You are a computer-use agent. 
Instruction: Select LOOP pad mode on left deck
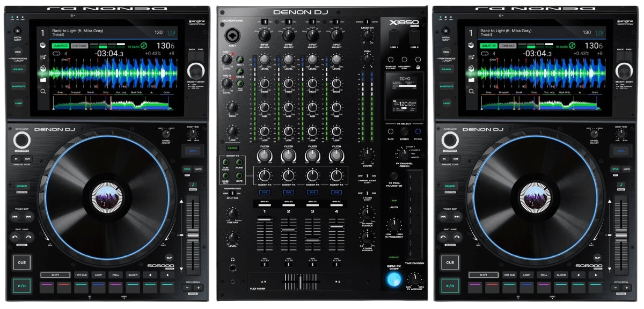tap(98, 275)
